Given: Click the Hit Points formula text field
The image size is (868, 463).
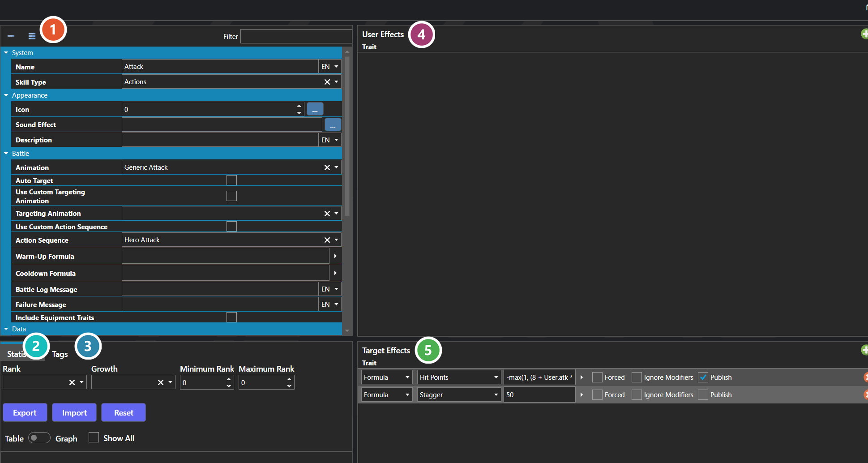Looking at the screenshot, I should click(539, 377).
